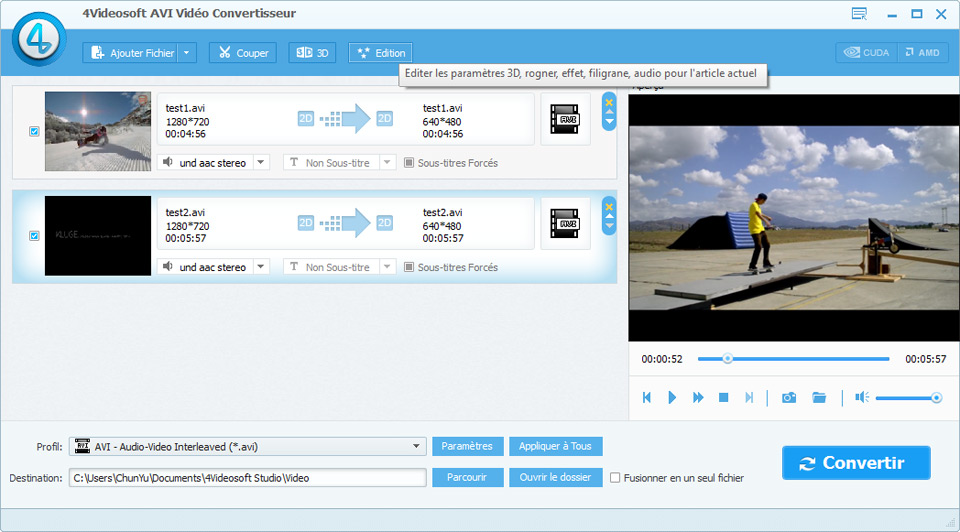Open audio track dropdown for test1.avi
The image size is (960, 532).
click(x=261, y=162)
